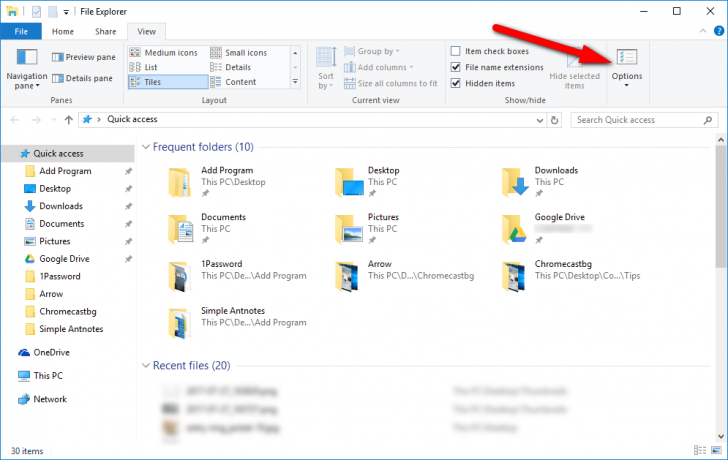Switch to details view in status bar

tap(700, 450)
